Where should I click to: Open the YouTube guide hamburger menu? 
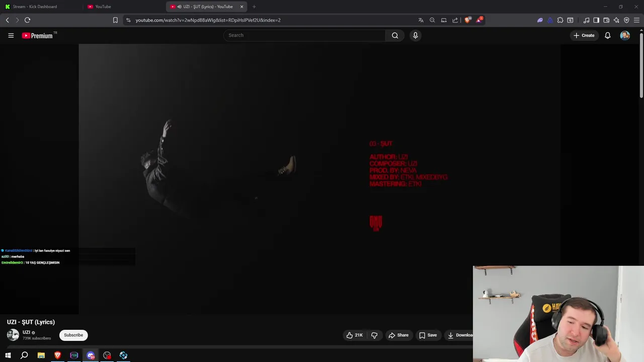pos(11,35)
